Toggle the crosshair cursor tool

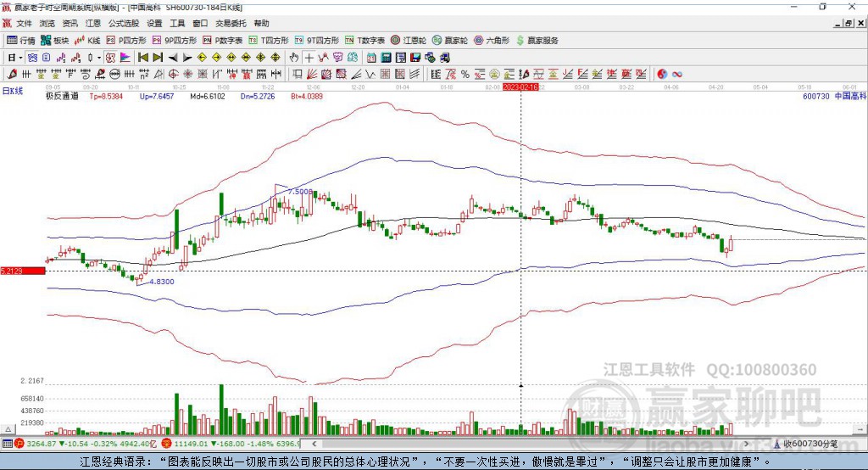tap(309, 58)
